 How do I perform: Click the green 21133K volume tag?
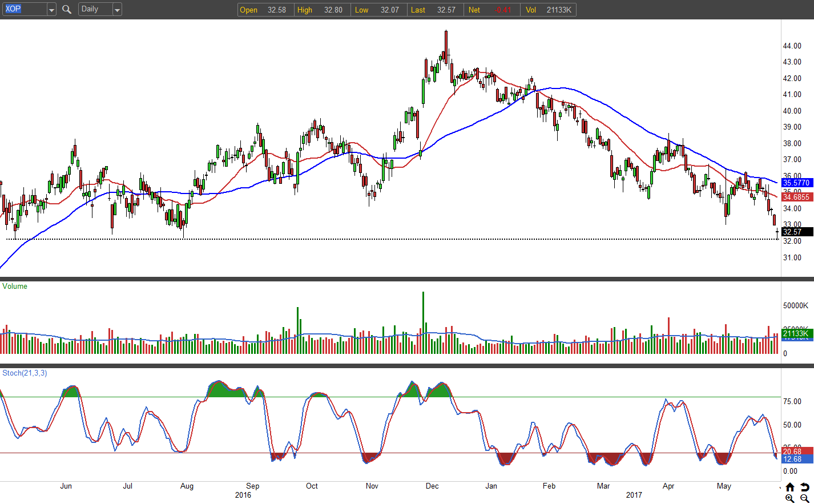[796, 333]
